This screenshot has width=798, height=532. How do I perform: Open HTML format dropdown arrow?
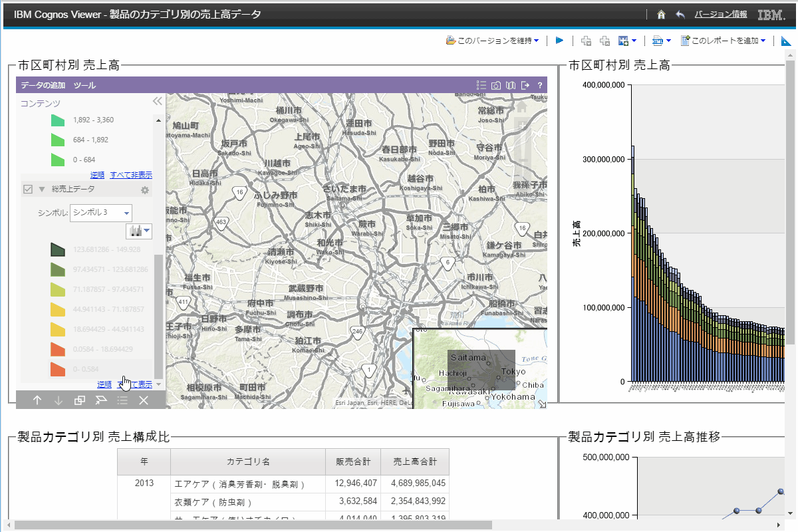(x=668, y=41)
